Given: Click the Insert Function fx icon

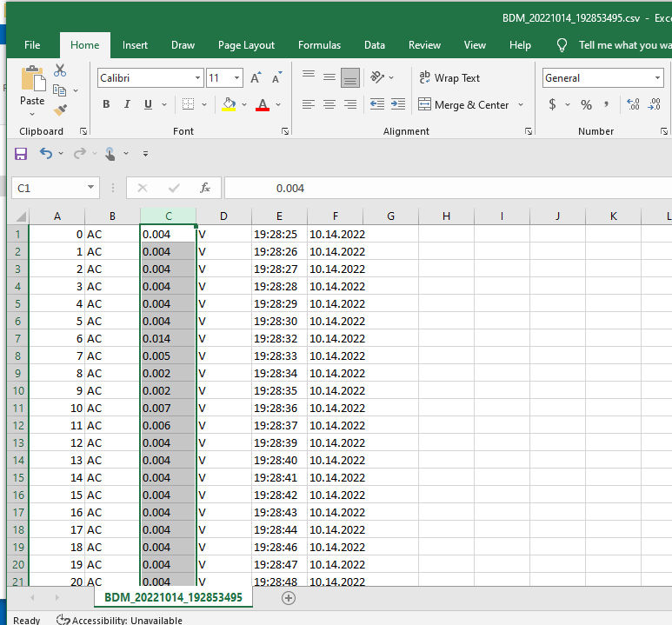Looking at the screenshot, I should pyautogui.click(x=205, y=188).
